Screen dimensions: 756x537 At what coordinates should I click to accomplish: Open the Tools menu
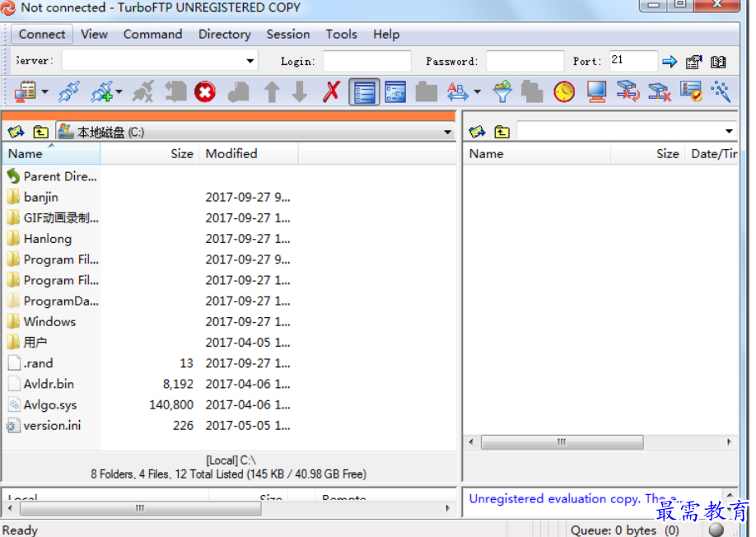point(342,35)
